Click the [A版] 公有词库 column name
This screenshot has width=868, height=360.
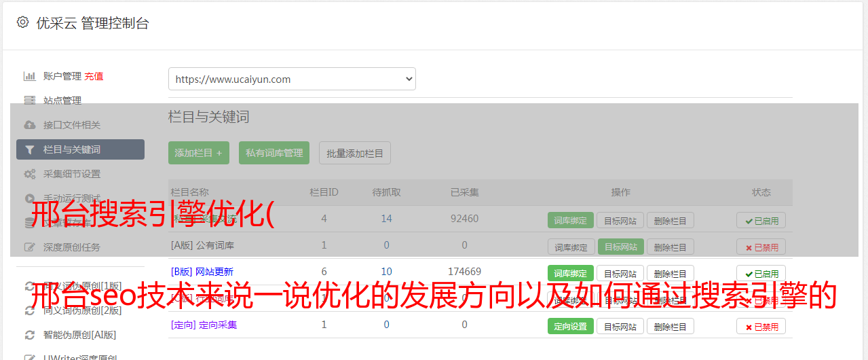tap(202, 245)
